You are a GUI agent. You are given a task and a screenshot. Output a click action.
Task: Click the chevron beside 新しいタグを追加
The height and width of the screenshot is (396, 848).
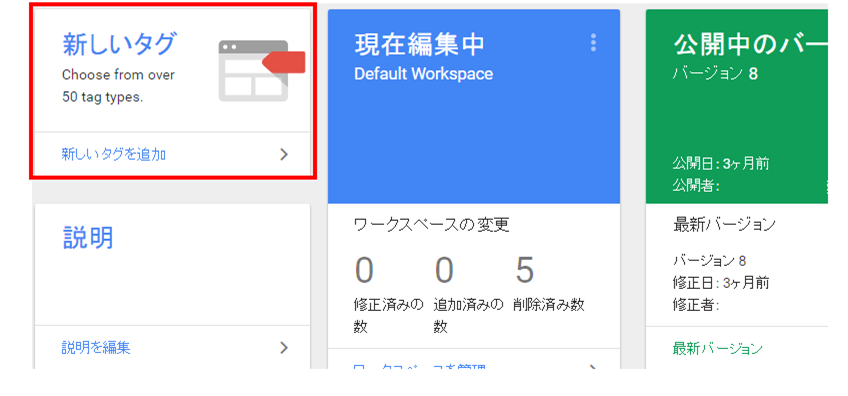(284, 155)
